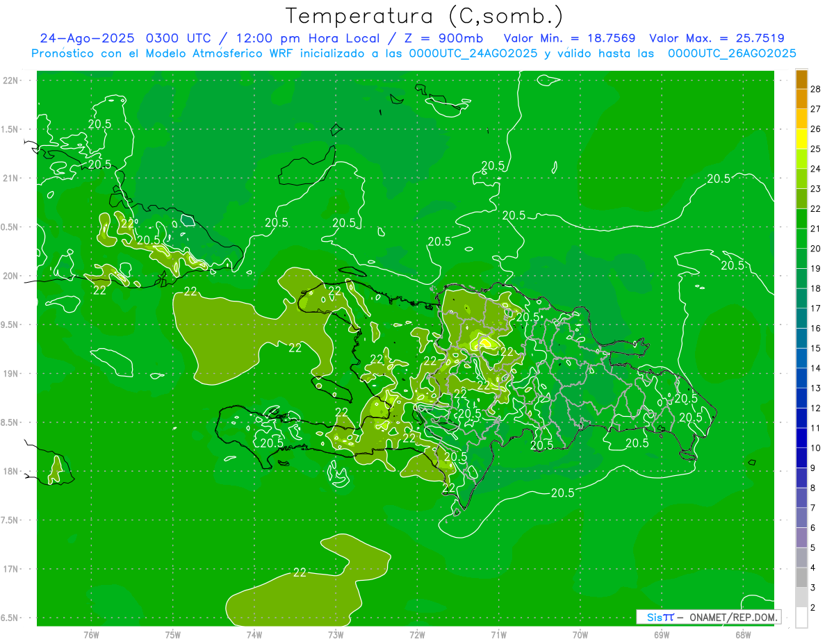Click the 73W longitude axis label

pyautogui.click(x=336, y=634)
